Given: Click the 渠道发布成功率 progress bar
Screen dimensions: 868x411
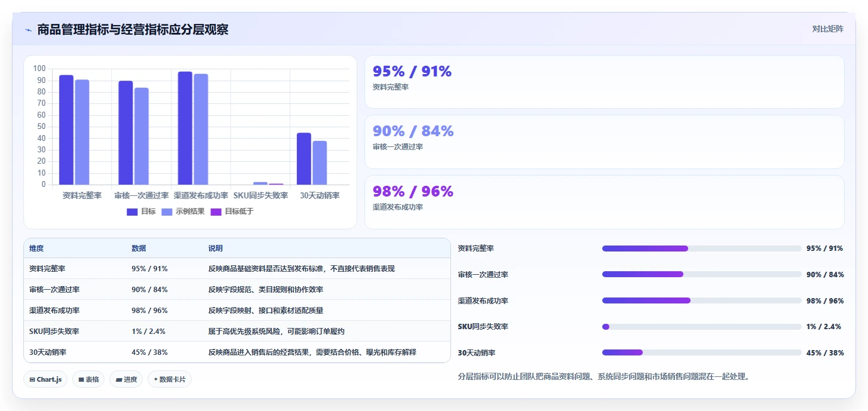Looking at the screenshot, I should 701,300.
